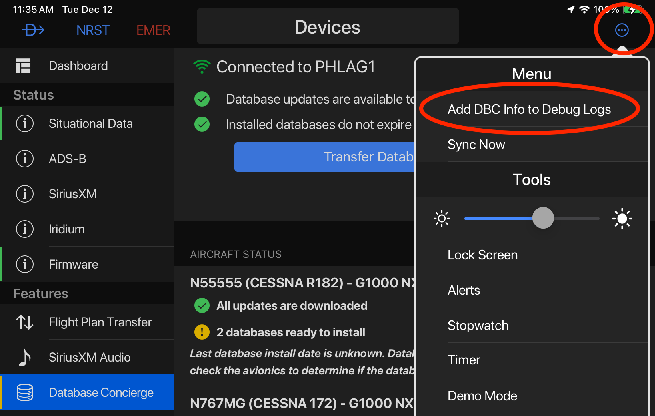Tap the low brightness sun icon

coord(442,218)
